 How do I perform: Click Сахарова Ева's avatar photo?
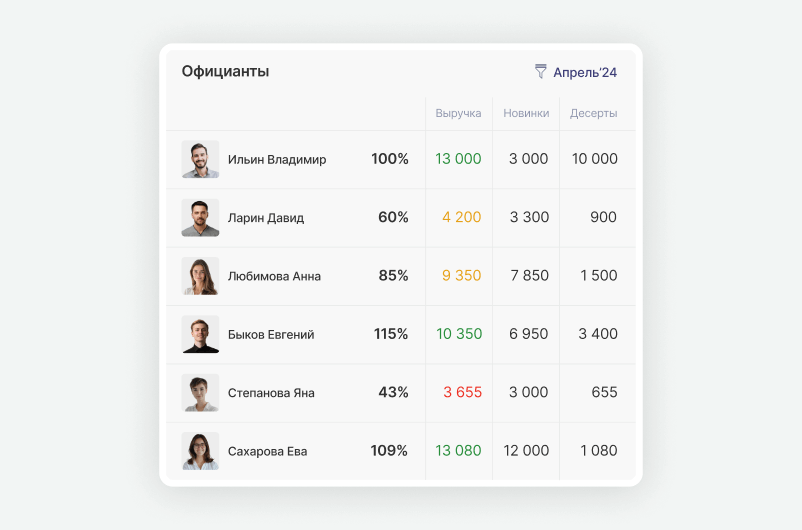pyautogui.click(x=200, y=451)
